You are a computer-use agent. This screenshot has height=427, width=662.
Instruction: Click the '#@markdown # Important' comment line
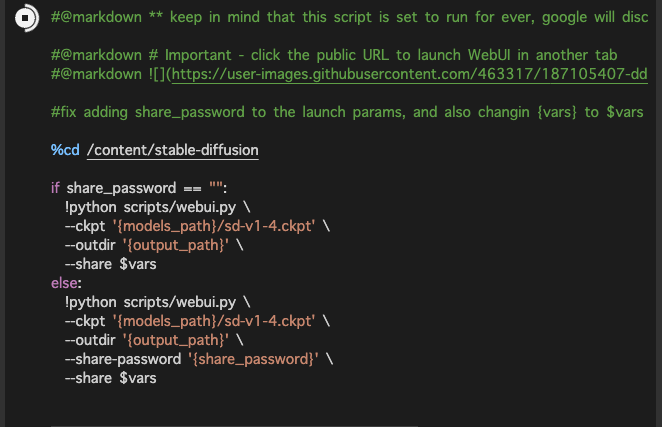334,55
